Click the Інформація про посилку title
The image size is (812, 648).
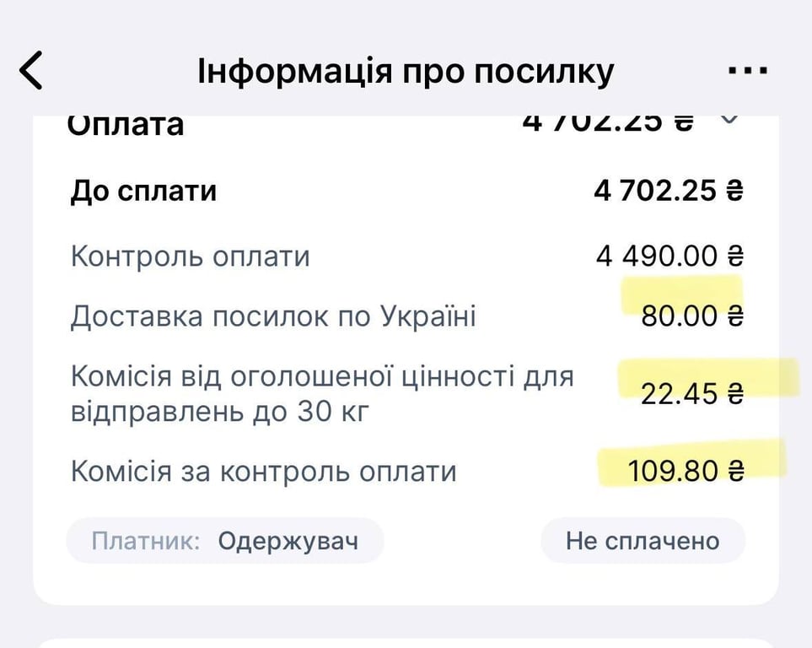coord(406,70)
